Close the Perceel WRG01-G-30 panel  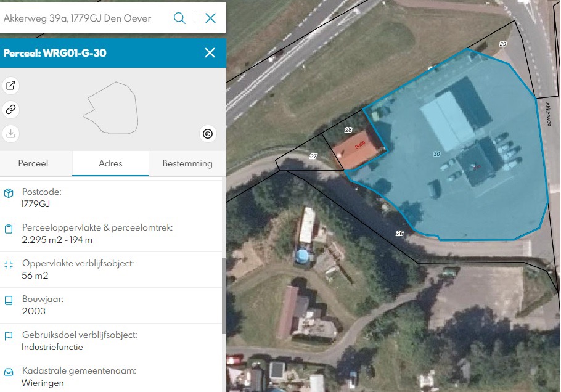coord(210,53)
